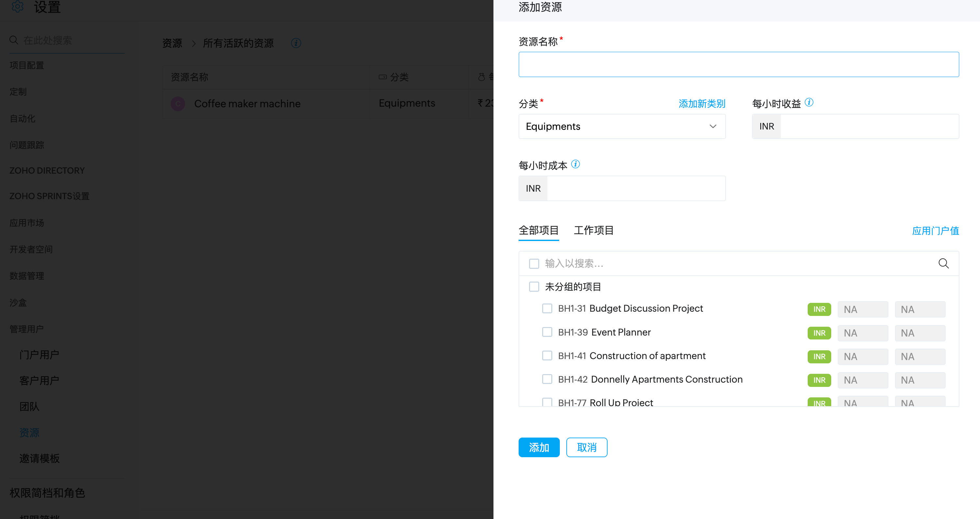Select the 全部项目 tab
The width and height of the screenshot is (980, 519).
coord(538,231)
